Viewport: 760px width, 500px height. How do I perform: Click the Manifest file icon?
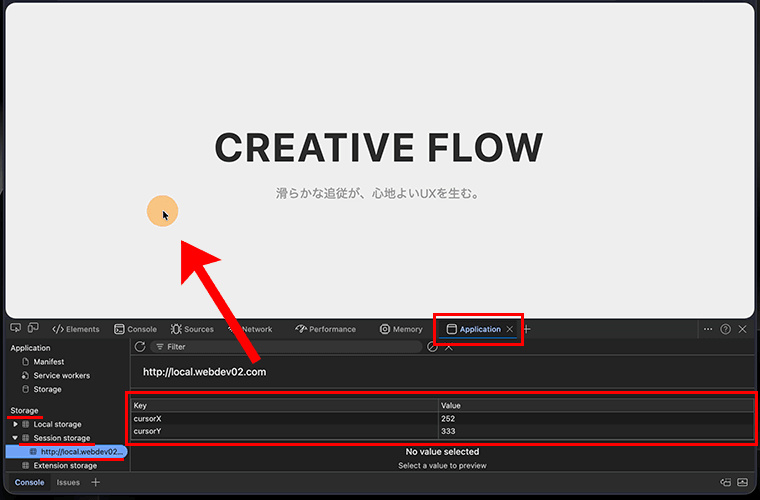tap(26, 361)
